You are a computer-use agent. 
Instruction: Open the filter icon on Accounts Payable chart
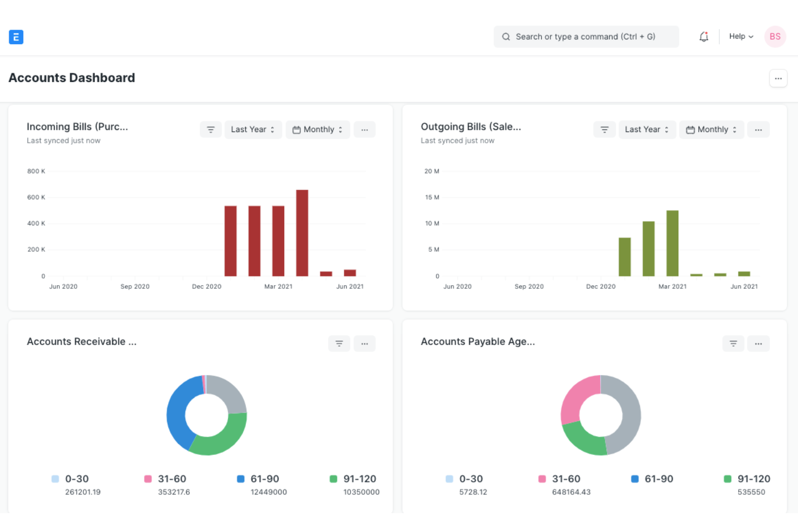(733, 343)
